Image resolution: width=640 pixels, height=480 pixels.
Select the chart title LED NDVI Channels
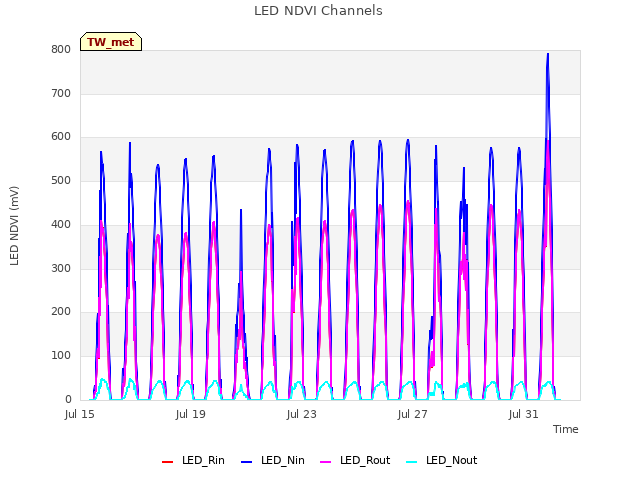(x=318, y=10)
